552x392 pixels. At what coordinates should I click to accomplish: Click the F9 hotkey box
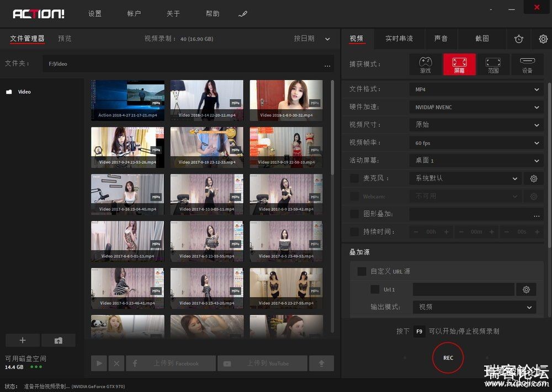[x=419, y=331]
